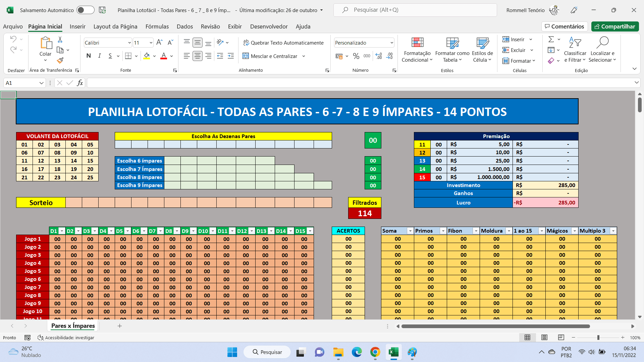The height and width of the screenshot is (362, 644).
Task: Switch to the Inserir tab
Action: 77,26
